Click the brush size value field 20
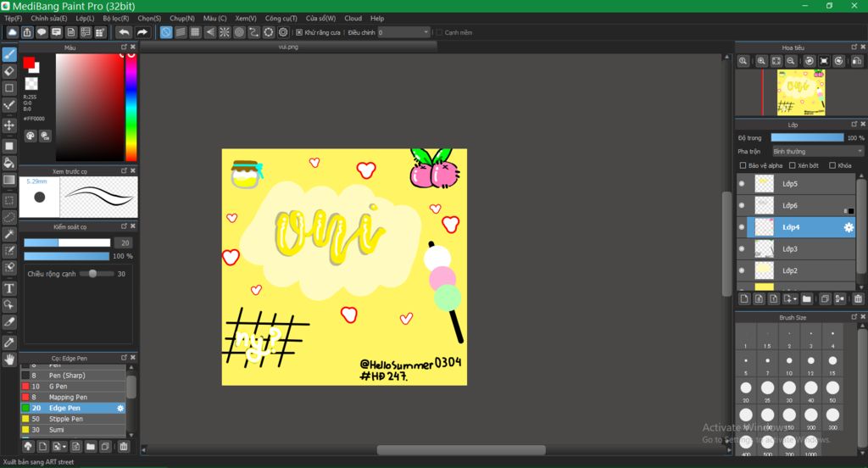 (x=124, y=242)
